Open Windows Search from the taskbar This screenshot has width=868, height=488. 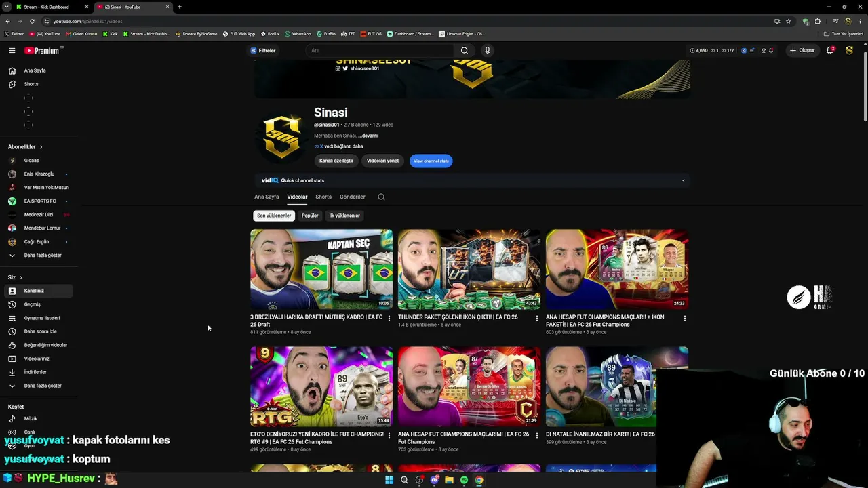[x=404, y=480]
